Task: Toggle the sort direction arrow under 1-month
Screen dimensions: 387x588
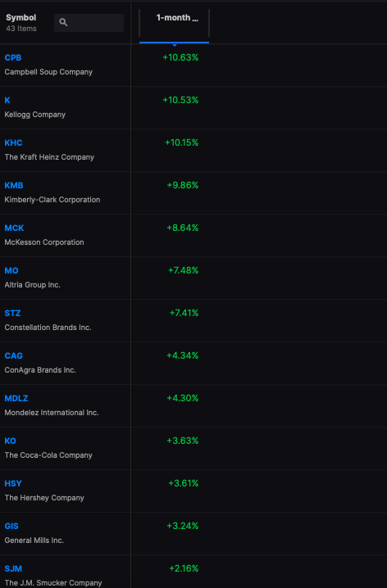Action: (x=175, y=45)
